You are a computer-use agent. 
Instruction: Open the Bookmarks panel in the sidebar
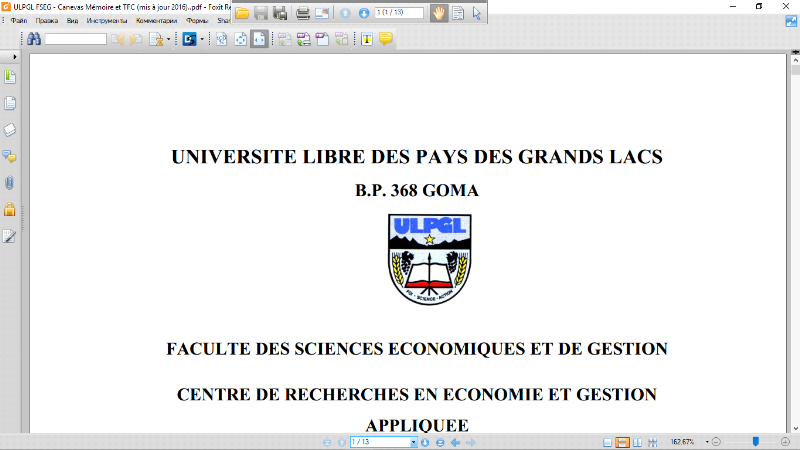click(x=10, y=77)
